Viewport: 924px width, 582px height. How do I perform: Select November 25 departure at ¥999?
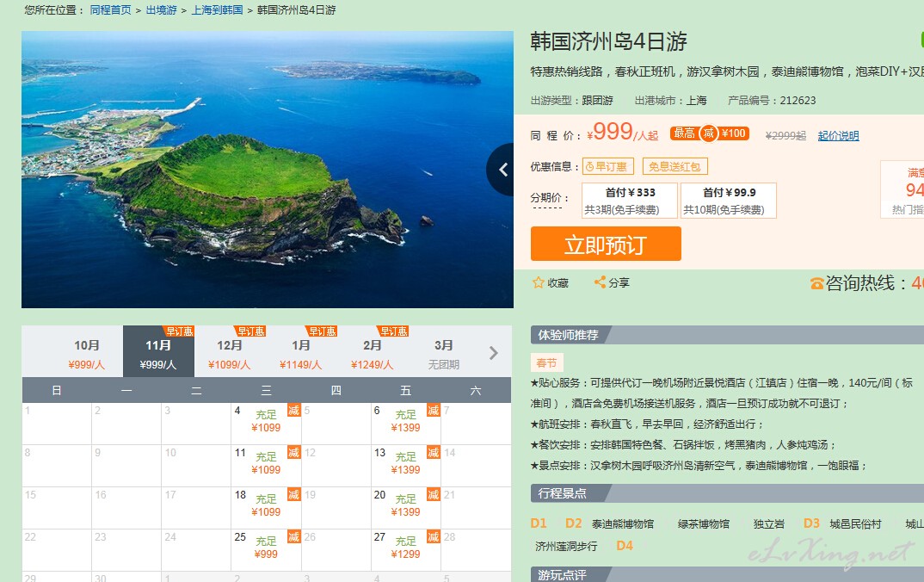point(266,549)
